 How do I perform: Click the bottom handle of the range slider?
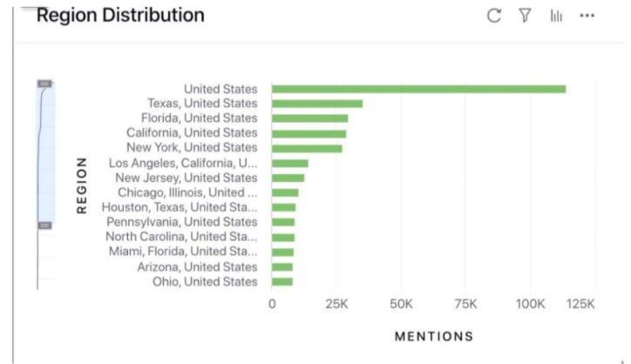[x=45, y=225]
